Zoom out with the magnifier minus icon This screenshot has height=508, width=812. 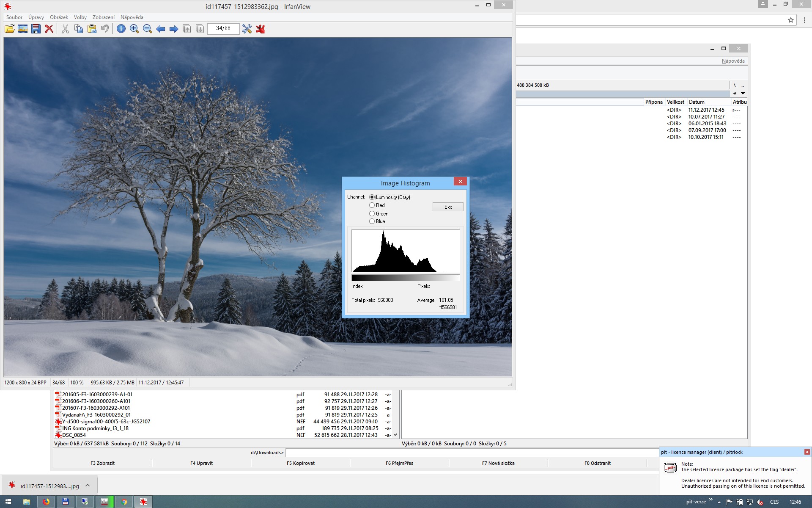(x=147, y=29)
